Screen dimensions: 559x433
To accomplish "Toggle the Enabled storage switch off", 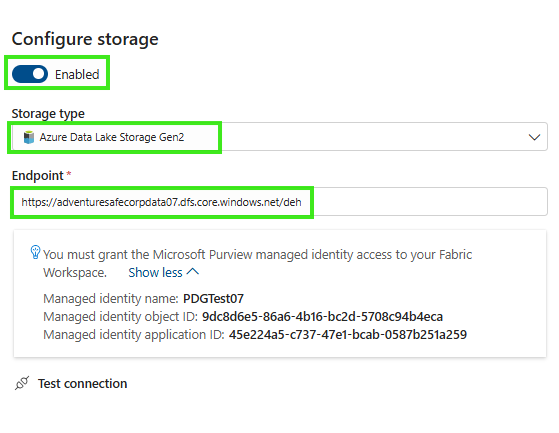I will coord(30,74).
